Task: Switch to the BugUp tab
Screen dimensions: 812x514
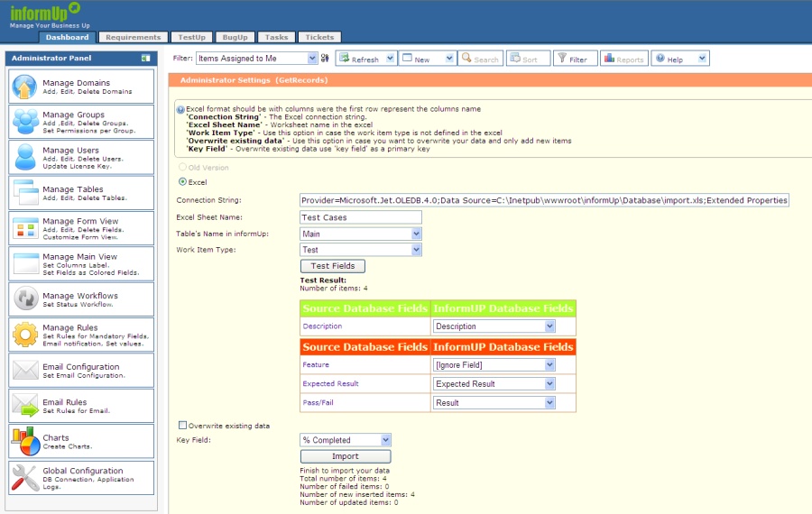Action: [235, 37]
